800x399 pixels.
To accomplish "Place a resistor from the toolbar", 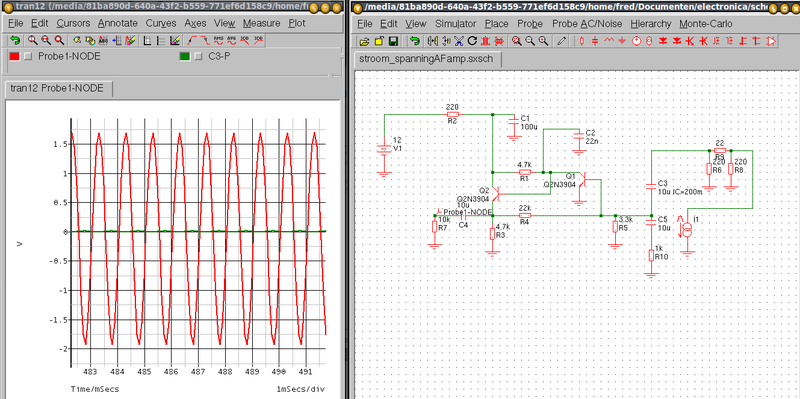I will pyautogui.click(x=582, y=41).
